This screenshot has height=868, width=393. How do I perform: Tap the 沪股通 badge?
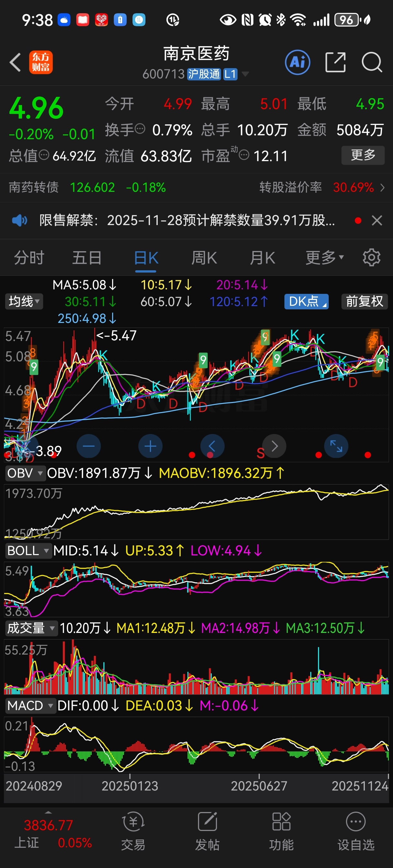pos(204,74)
